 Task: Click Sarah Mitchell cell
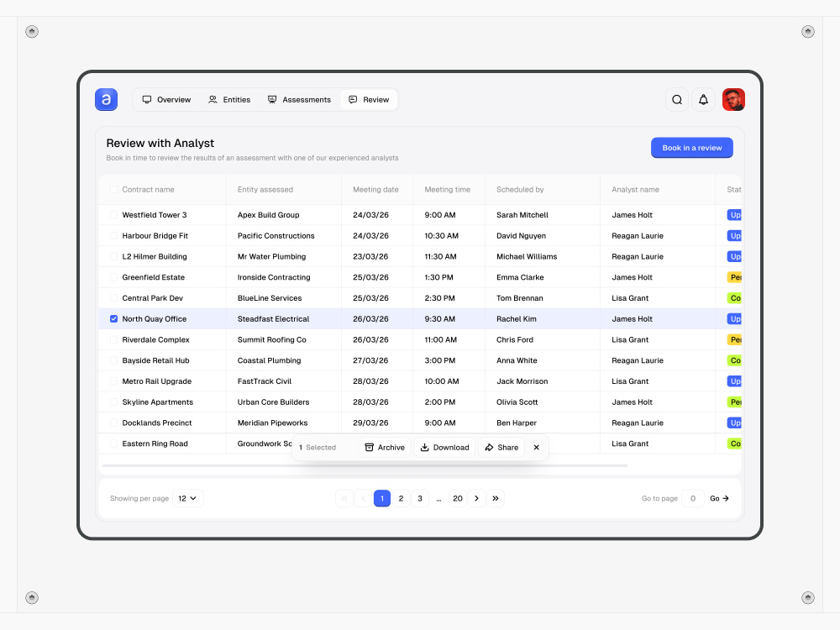pyautogui.click(x=522, y=215)
